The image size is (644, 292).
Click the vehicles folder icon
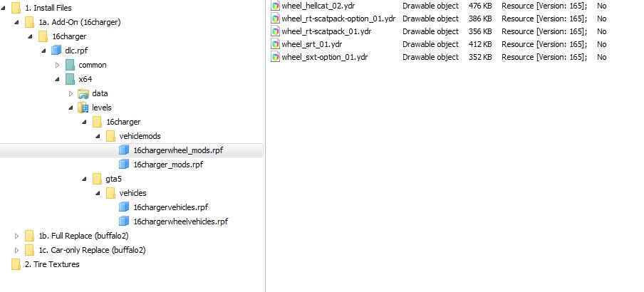point(110,193)
